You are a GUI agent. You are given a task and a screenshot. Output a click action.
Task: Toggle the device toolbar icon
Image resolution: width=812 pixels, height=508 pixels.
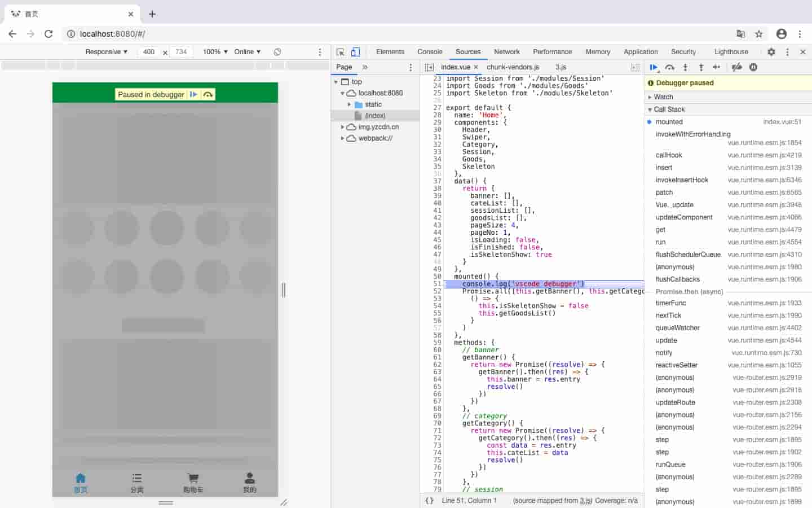coord(355,52)
